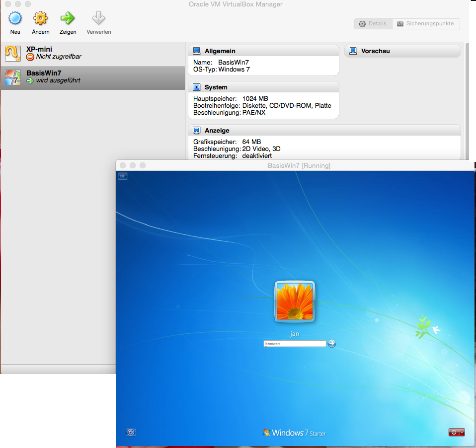Click the Beschleunigung PAE/NX value
This screenshot has width=476, height=448.
click(254, 113)
